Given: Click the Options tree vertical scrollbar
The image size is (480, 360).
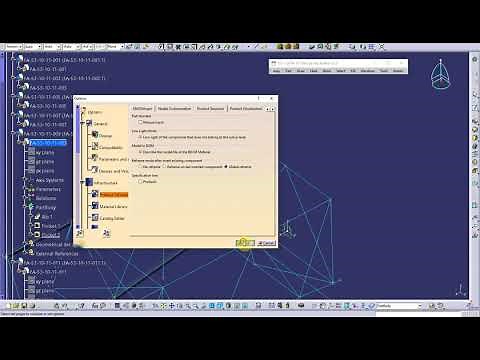Looking at the screenshot, I should coord(78,167).
